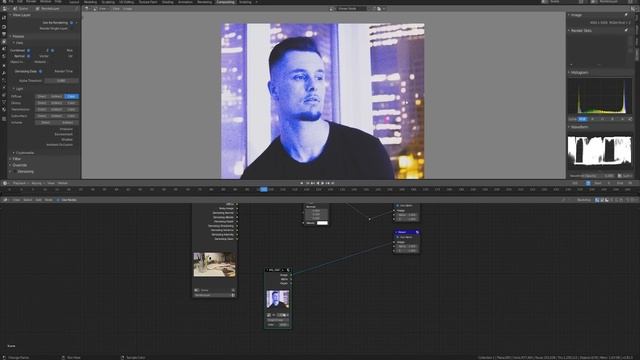This screenshot has height=360, width=640.
Task: Click the Waveform opacity slider
Action: click(x=599, y=176)
